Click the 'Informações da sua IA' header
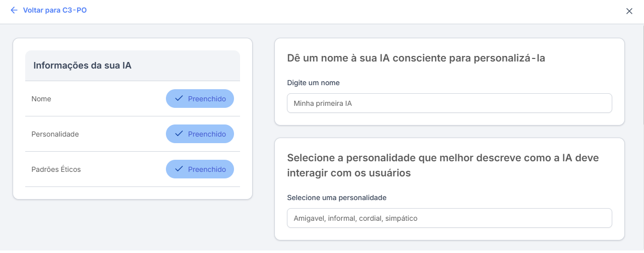Screen dimensions: 644x253 82,66
